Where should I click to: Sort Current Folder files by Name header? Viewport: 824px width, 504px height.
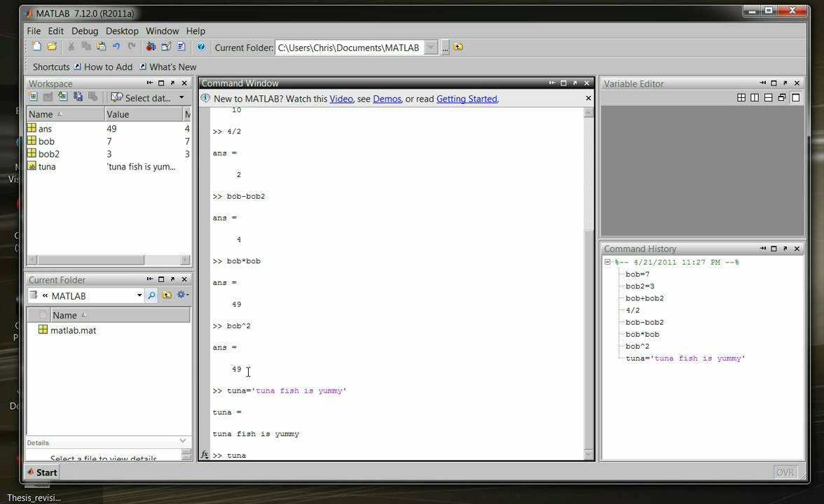click(x=121, y=315)
